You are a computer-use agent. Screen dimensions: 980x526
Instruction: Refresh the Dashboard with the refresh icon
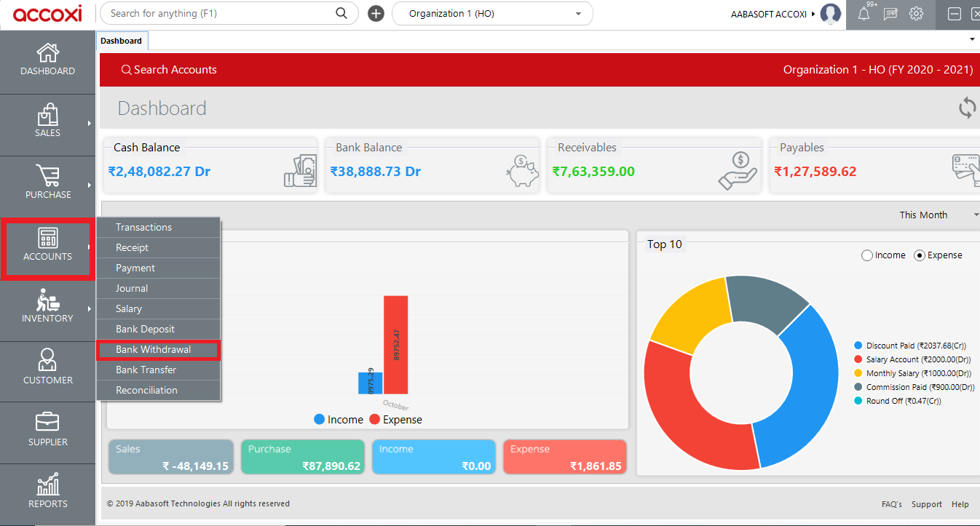(x=967, y=108)
